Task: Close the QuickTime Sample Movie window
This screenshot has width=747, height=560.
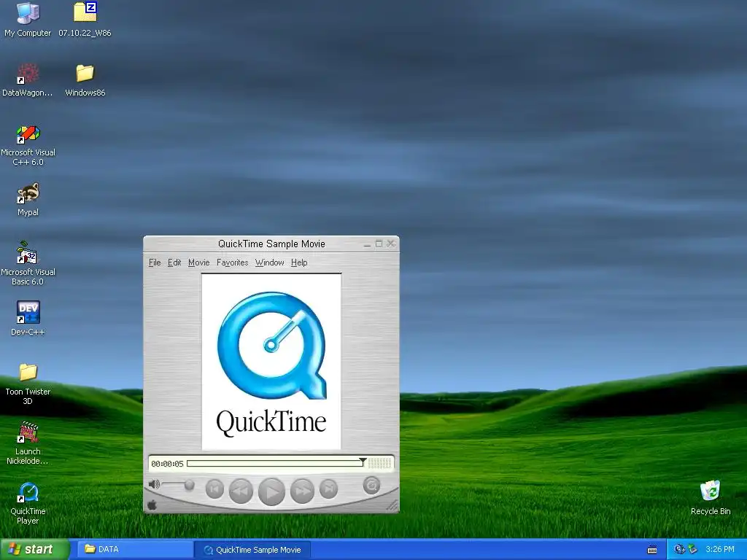Action: pyautogui.click(x=391, y=244)
